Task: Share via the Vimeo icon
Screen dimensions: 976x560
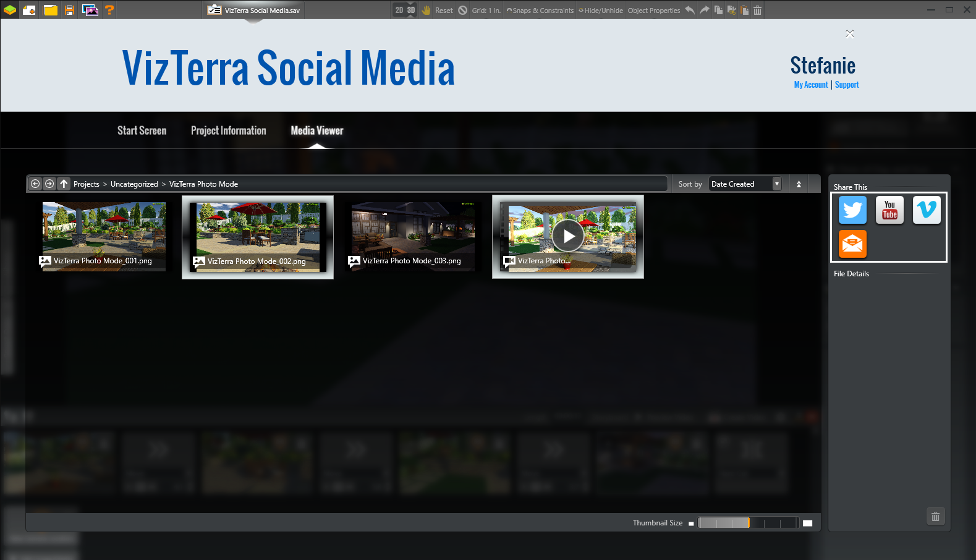Action: click(927, 210)
